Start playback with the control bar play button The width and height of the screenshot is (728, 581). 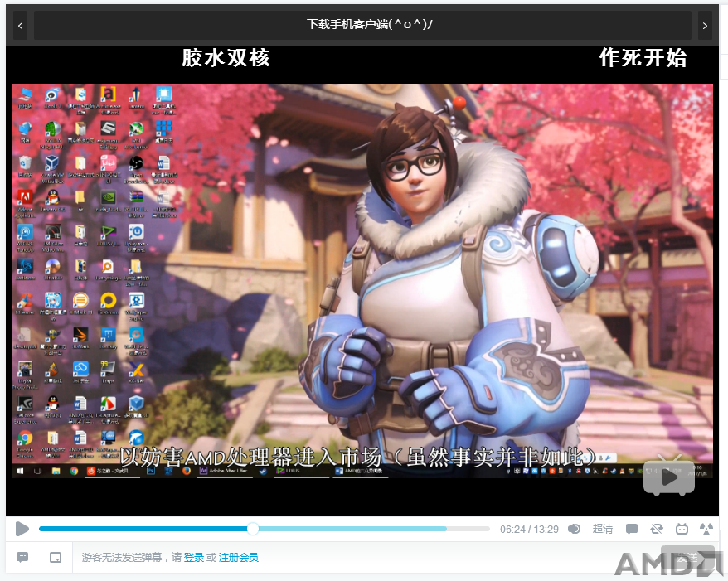tap(22, 529)
